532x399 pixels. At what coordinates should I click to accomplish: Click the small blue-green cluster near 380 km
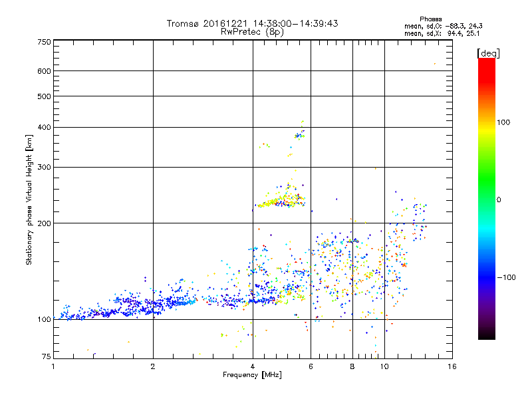[299, 136]
